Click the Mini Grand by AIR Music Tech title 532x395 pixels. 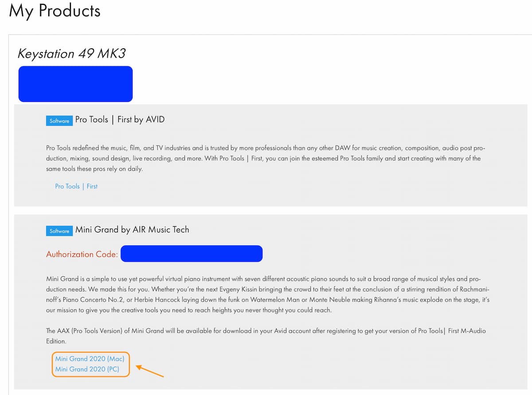pyautogui.click(x=132, y=229)
